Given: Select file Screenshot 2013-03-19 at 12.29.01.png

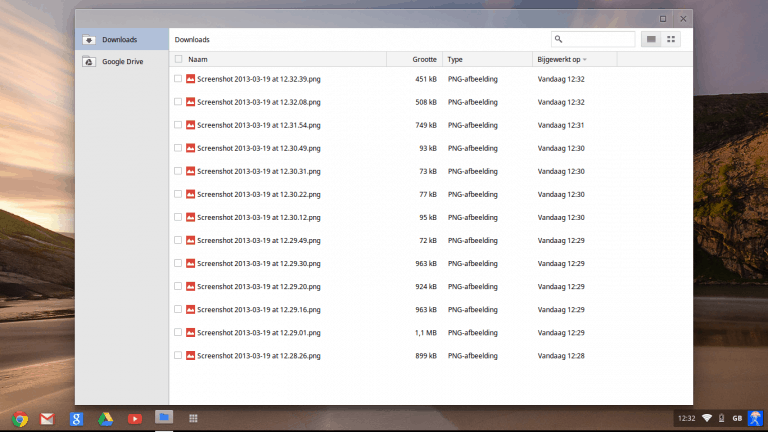Looking at the screenshot, I should coord(259,333).
